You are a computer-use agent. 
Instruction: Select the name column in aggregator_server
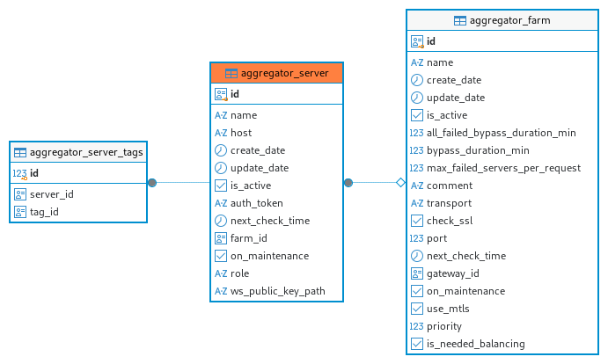click(244, 115)
